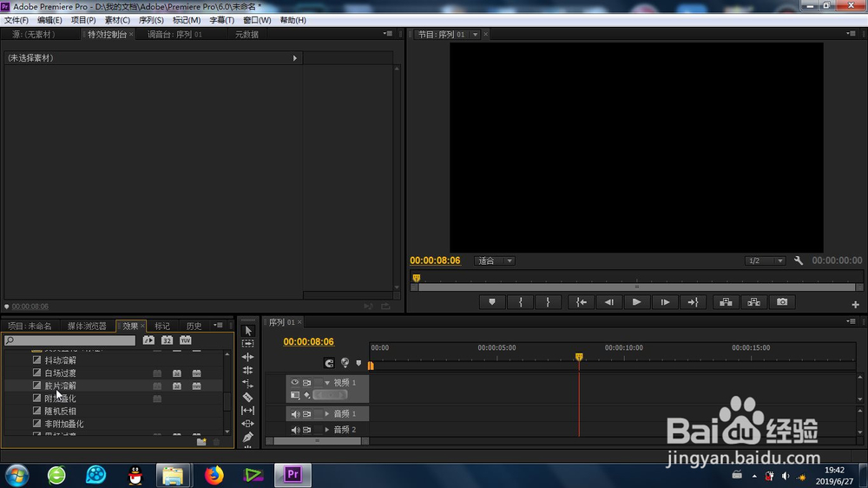This screenshot has width=868, height=488.
Task: Switch to 元数据 tab
Action: (x=247, y=35)
